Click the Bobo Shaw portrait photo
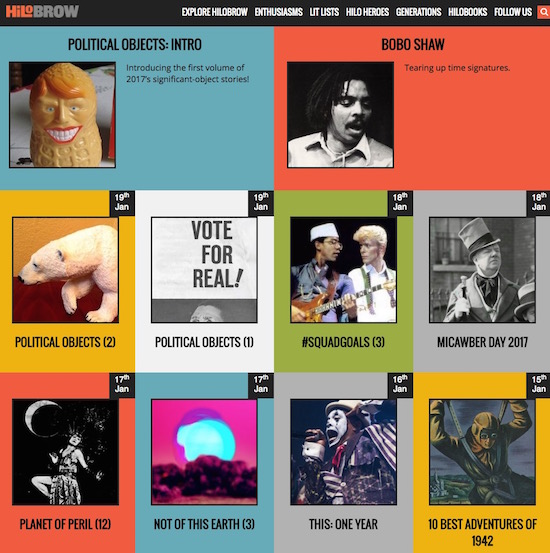Screen dimensions: 550x553 pos(340,115)
